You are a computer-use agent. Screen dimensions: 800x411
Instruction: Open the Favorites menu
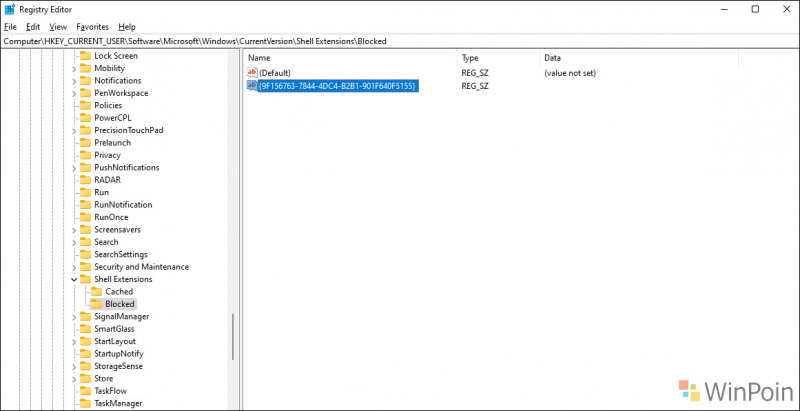91,26
